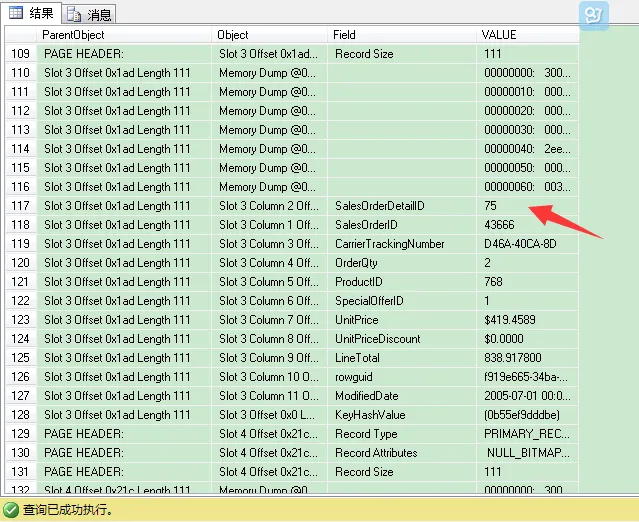Viewport: 639px width, 522px height.
Task: Click the Record Type field cell
Action: pos(402,434)
